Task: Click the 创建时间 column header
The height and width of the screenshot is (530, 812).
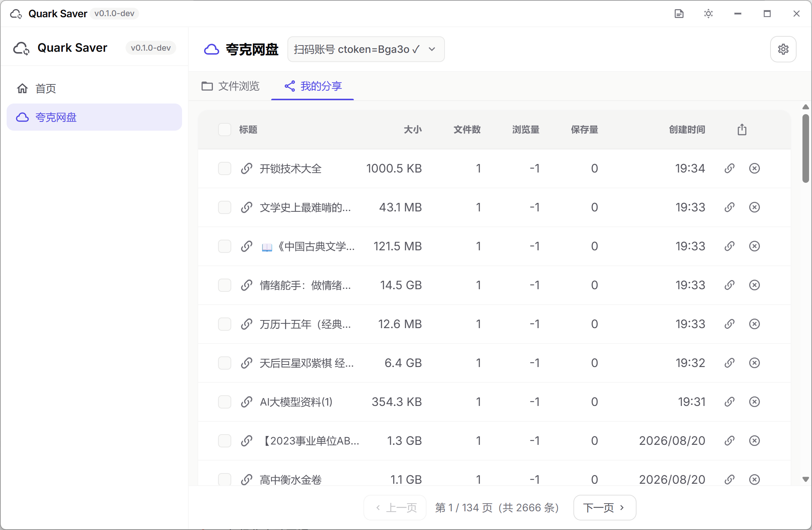Action: (x=687, y=130)
